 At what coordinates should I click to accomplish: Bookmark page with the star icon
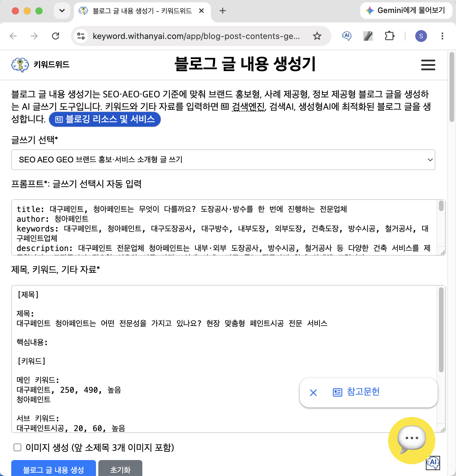tap(317, 36)
